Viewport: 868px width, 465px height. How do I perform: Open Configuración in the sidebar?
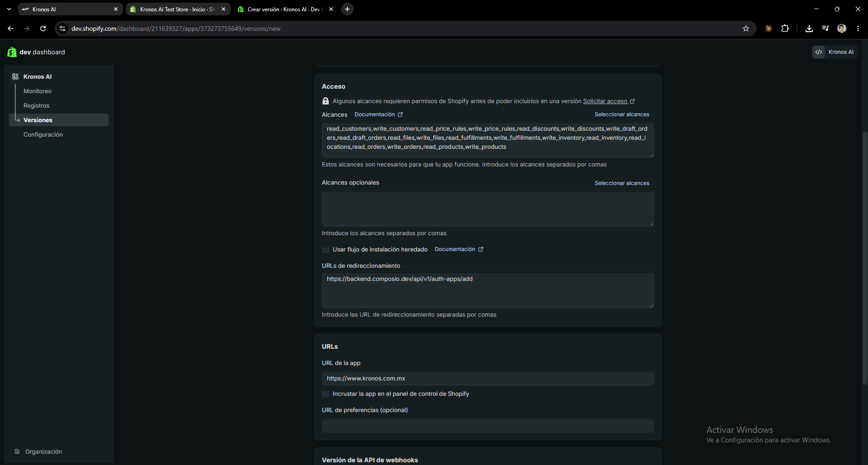click(x=43, y=134)
